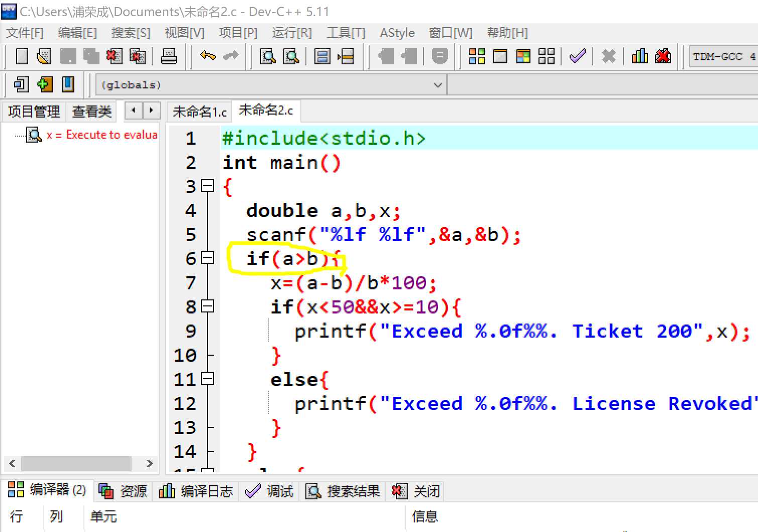Click the 关闭 tab in bottom panel

point(415,491)
